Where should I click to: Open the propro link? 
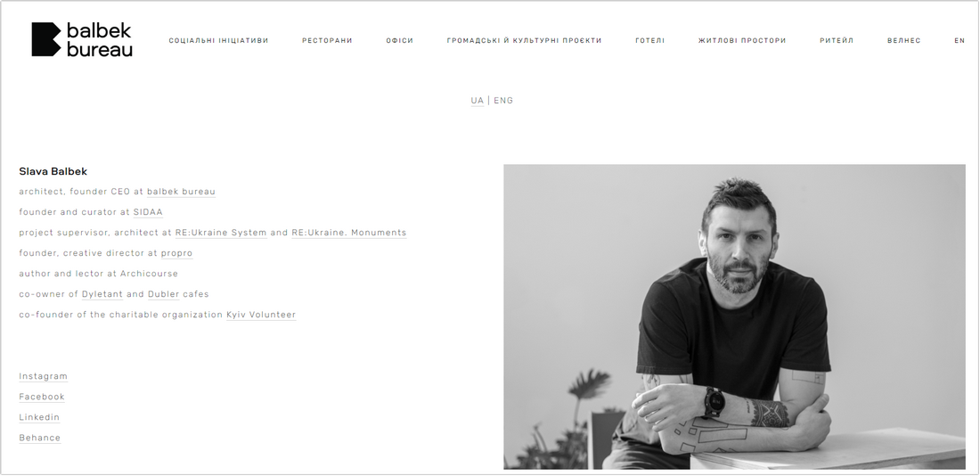click(177, 253)
